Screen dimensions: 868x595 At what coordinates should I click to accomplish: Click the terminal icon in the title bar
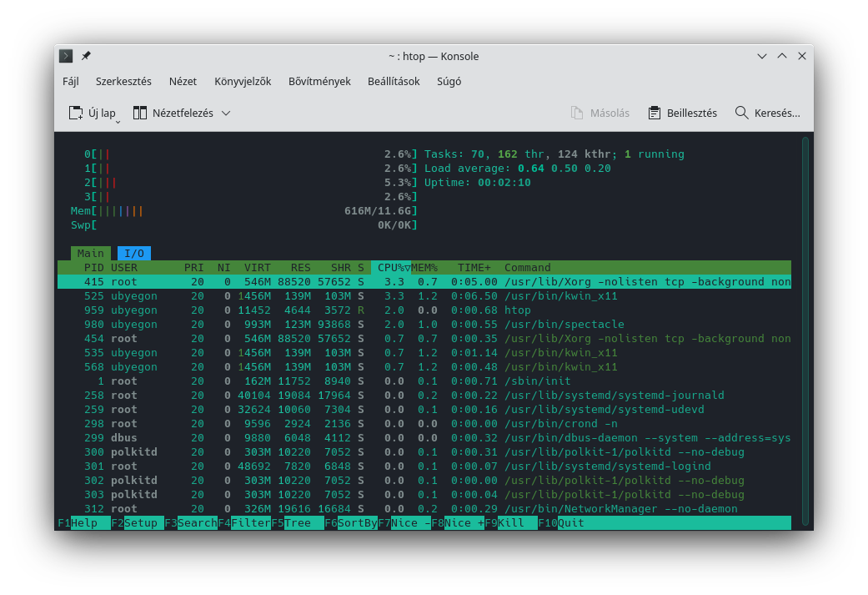pos(66,56)
